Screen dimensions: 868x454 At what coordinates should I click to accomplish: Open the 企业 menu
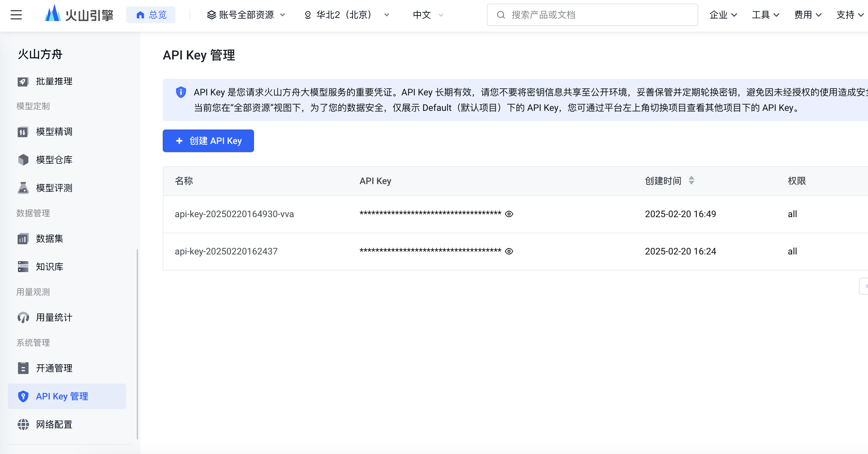(723, 15)
